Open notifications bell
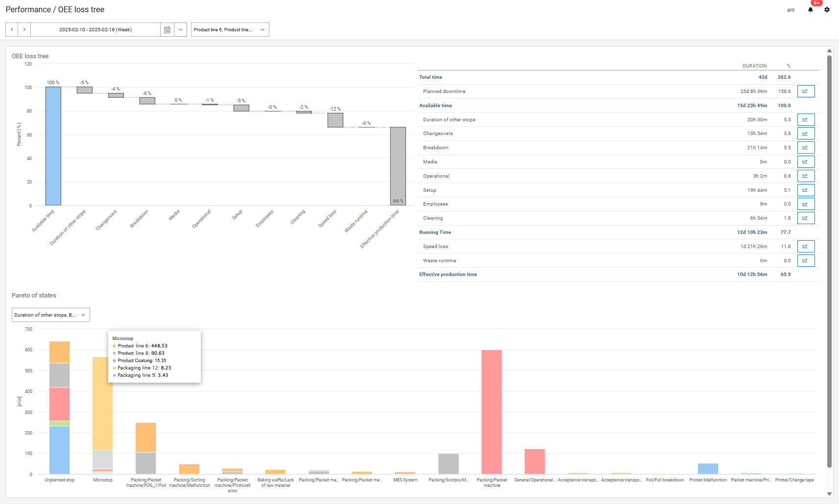The height and width of the screenshot is (504, 839). 811,9
